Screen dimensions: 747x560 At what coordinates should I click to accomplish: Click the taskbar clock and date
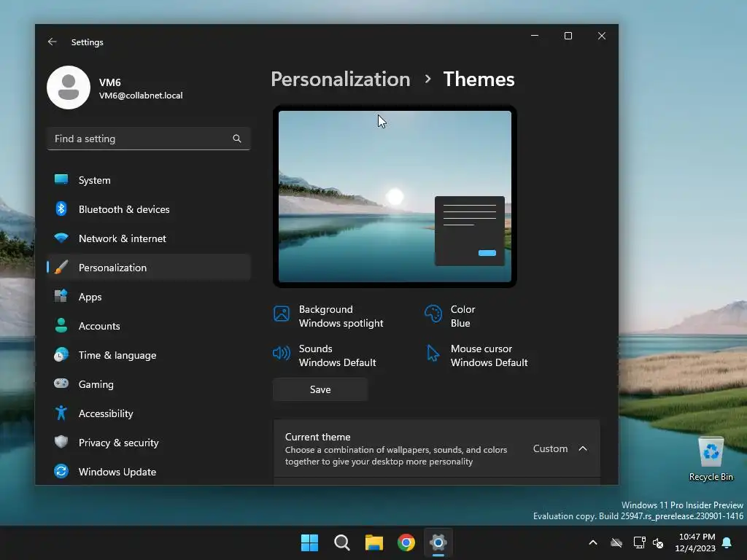pyautogui.click(x=695, y=542)
